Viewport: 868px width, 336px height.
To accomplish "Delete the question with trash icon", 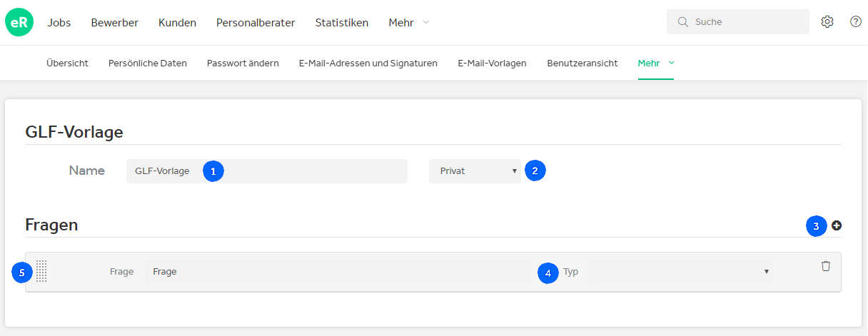I will pyautogui.click(x=826, y=266).
